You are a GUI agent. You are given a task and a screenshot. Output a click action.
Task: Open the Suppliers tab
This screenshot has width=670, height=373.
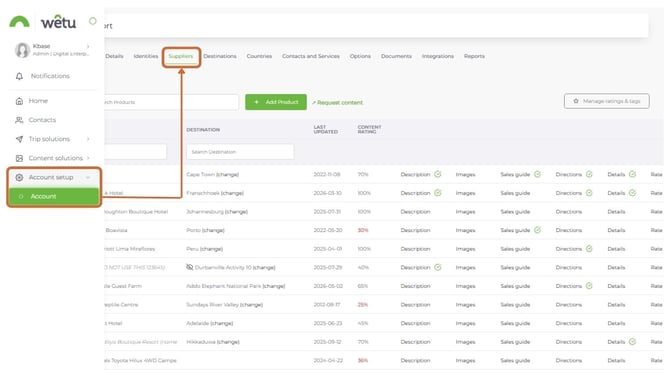181,56
